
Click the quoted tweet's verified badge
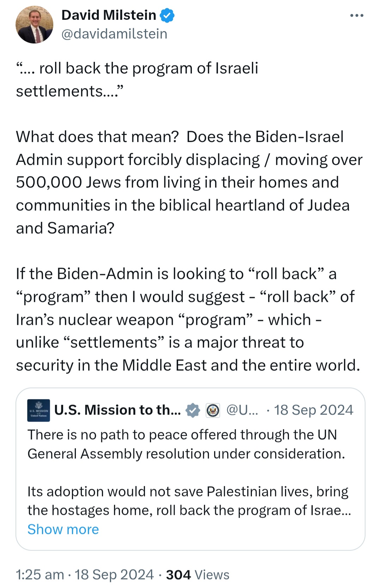pyautogui.click(x=193, y=410)
